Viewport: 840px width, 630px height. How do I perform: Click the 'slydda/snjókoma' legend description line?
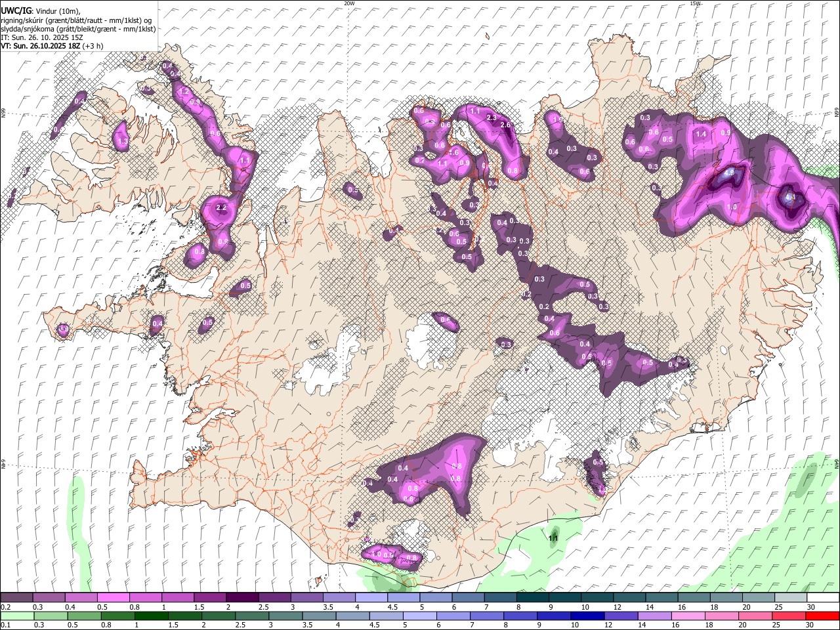pyautogui.click(x=78, y=29)
